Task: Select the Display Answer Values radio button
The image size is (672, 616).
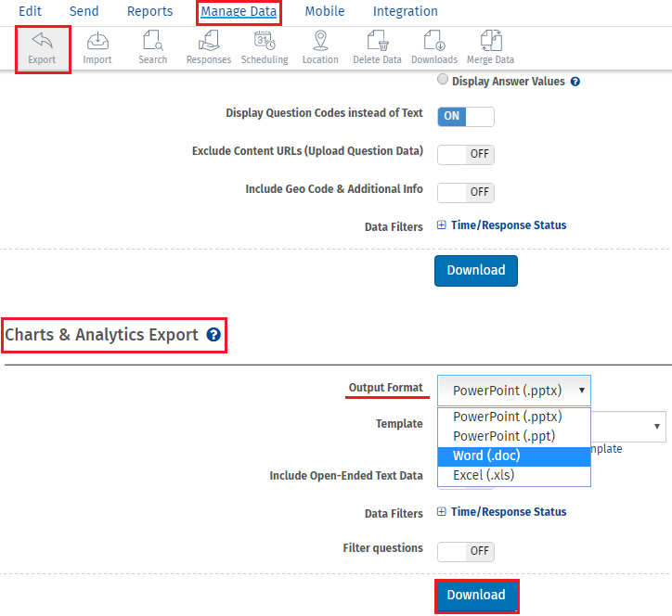Action: (443, 79)
